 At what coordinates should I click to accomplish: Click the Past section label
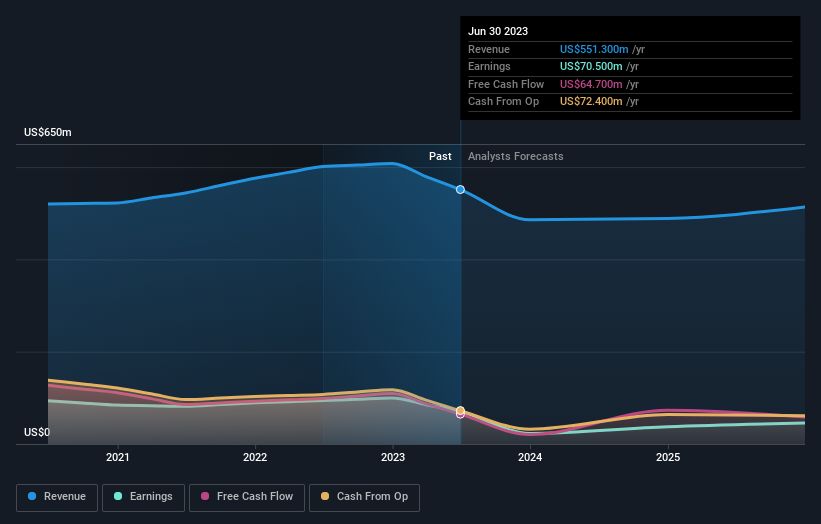(440, 157)
